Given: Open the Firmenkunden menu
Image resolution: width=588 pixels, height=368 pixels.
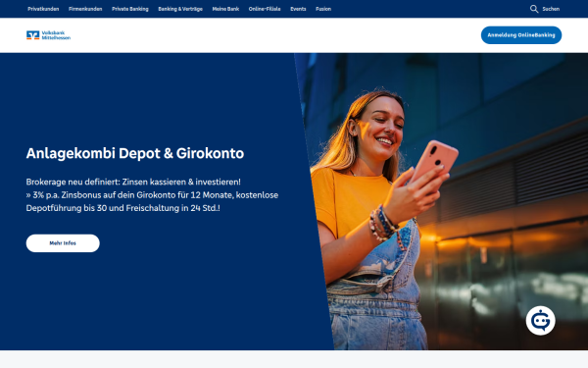Looking at the screenshot, I should pyautogui.click(x=85, y=9).
